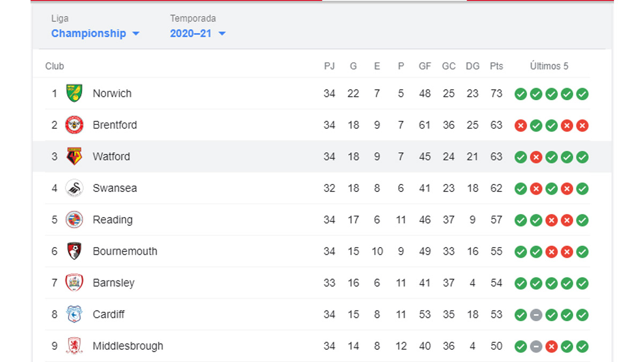Click the Brentford club crest icon

(74, 125)
